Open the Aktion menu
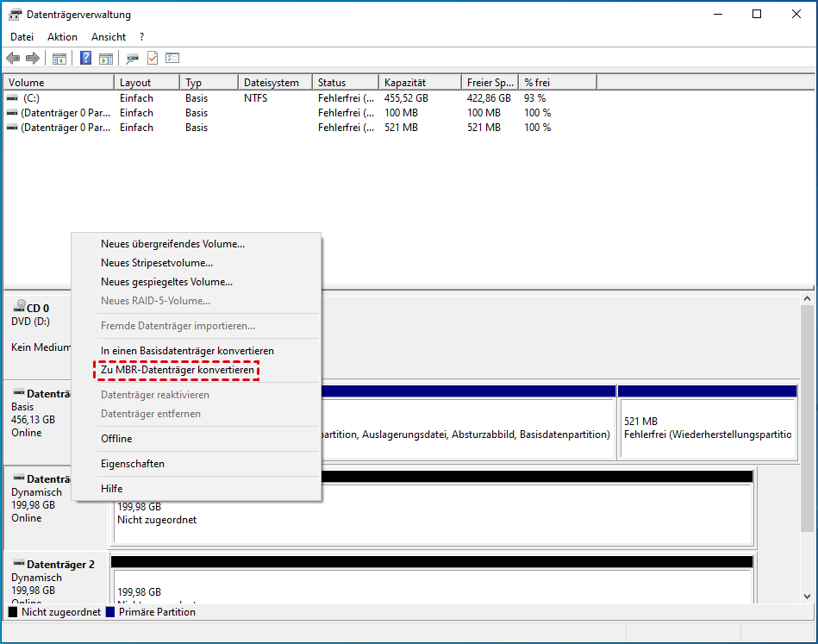Screen dimensions: 818x644 pos(62,37)
